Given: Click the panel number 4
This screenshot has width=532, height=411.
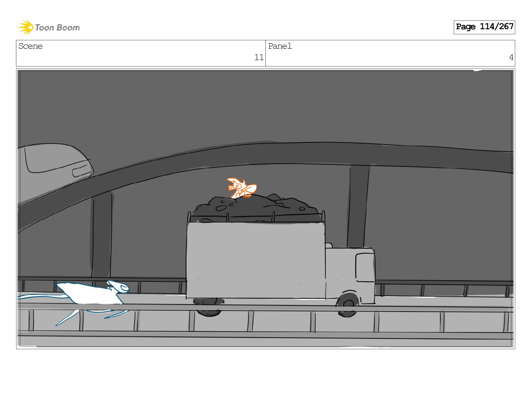Looking at the screenshot, I should tap(511, 58).
